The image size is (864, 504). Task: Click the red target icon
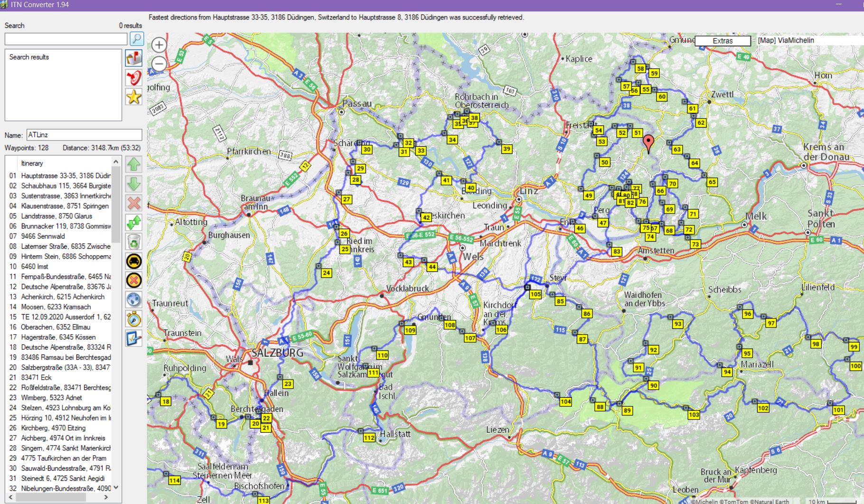tap(134, 77)
